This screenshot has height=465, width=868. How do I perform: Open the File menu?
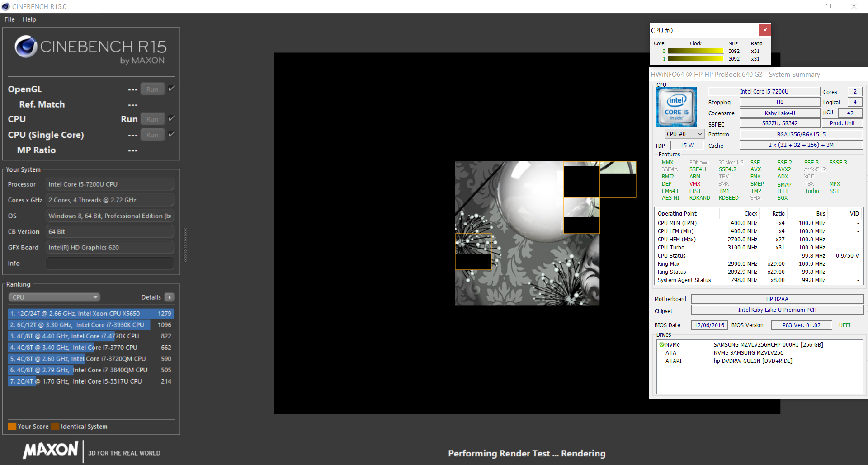9,19
